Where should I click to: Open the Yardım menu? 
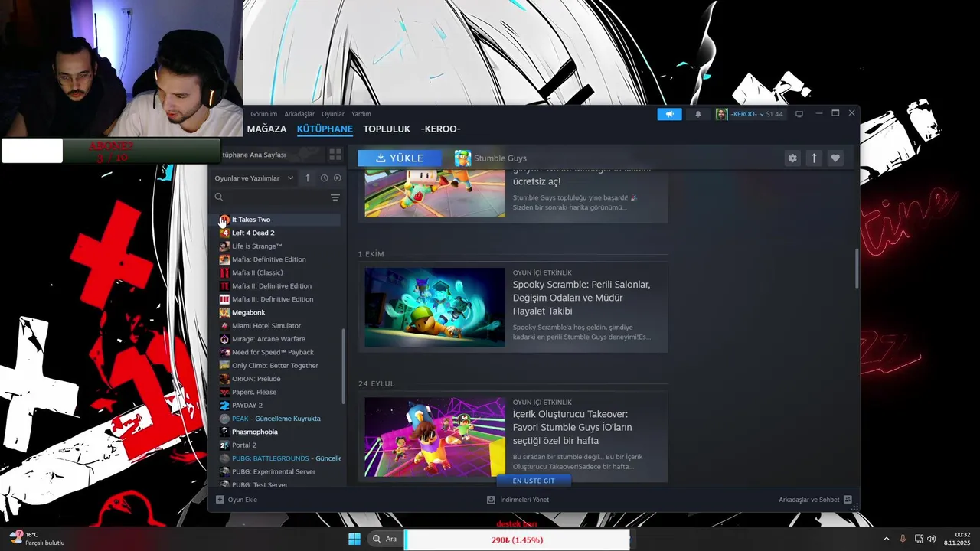(361, 114)
